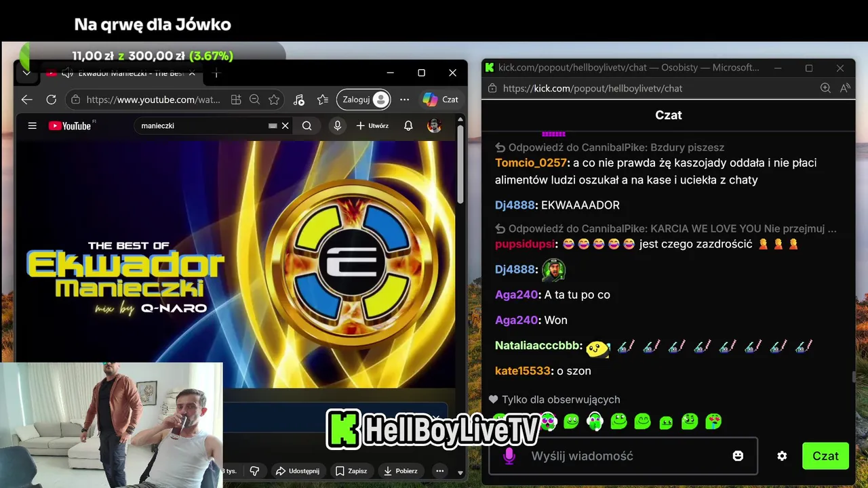View site info lock icon in Kick window

point(492,88)
